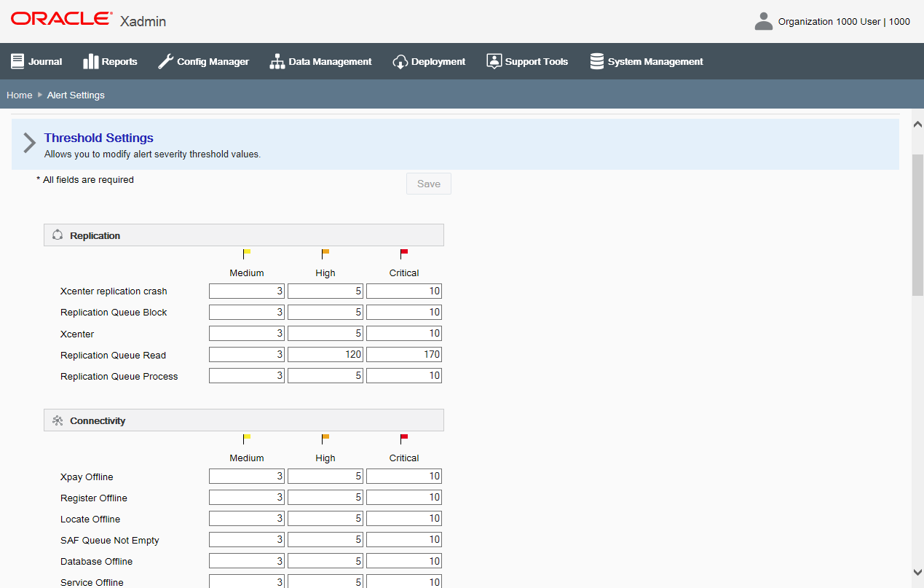Edit Replication Queue Process Critical field
The image size is (924, 588).
click(x=404, y=376)
